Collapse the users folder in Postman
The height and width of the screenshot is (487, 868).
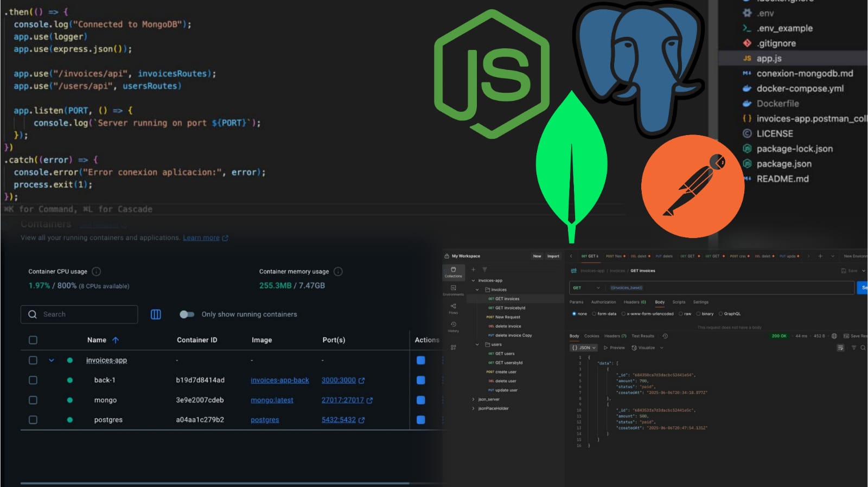477,344
